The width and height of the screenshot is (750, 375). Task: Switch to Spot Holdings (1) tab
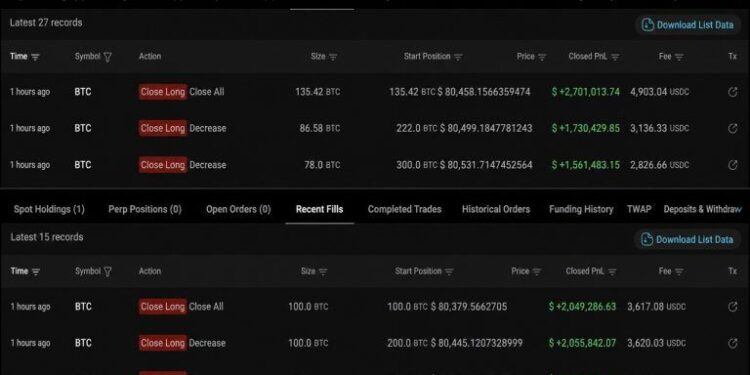point(49,210)
